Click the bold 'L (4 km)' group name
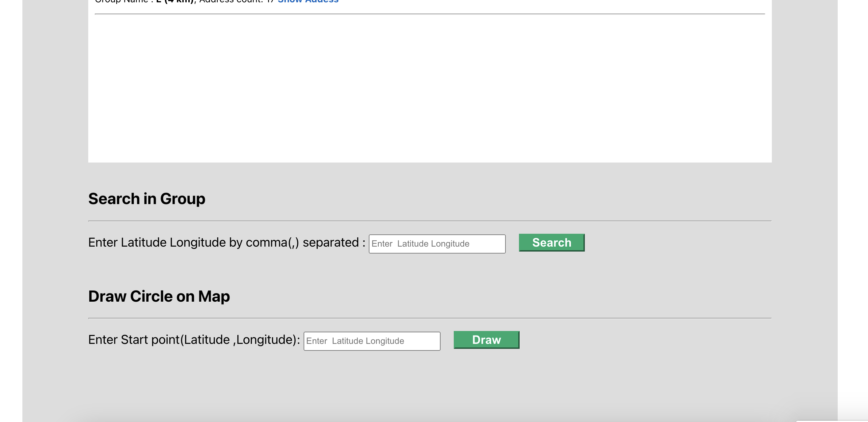868x422 pixels. pos(175,1)
